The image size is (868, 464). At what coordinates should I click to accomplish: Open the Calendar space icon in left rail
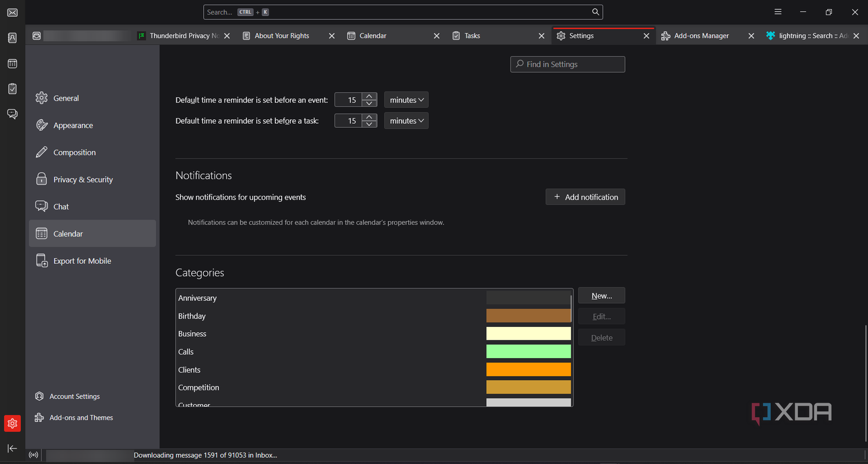pos(12,63)
